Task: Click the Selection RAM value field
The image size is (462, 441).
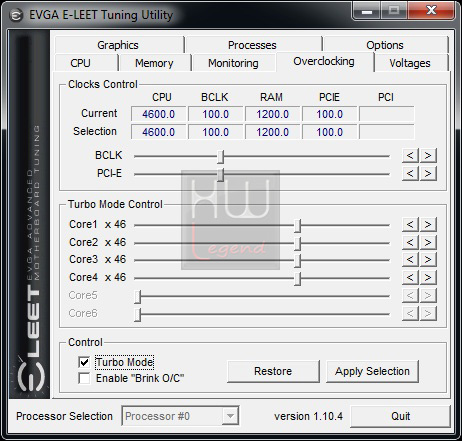Action: click(x=273, y=132)
